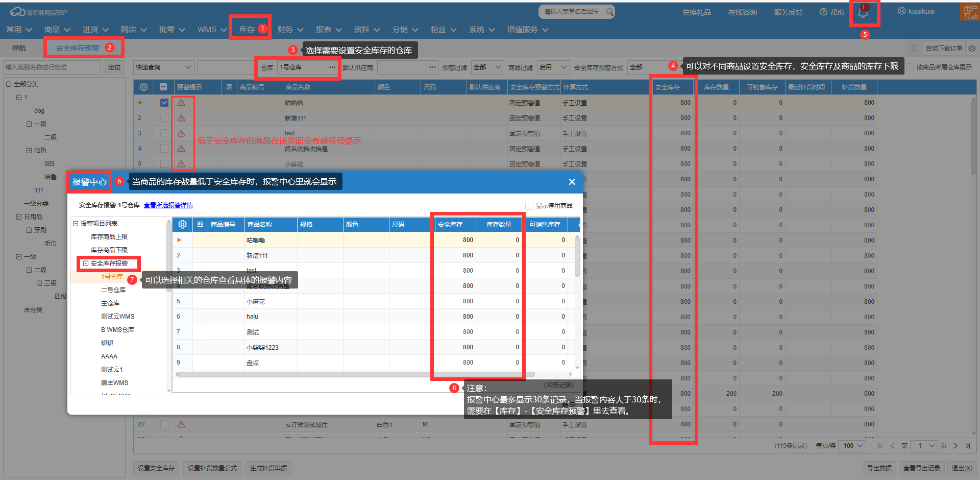
Task: Open the 商品过滤 启用 dropdown
Action: point(553,67)
